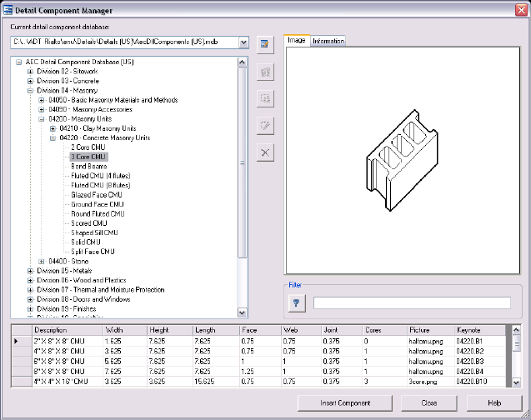Switch to the Information tab

[x=328, y=41]
